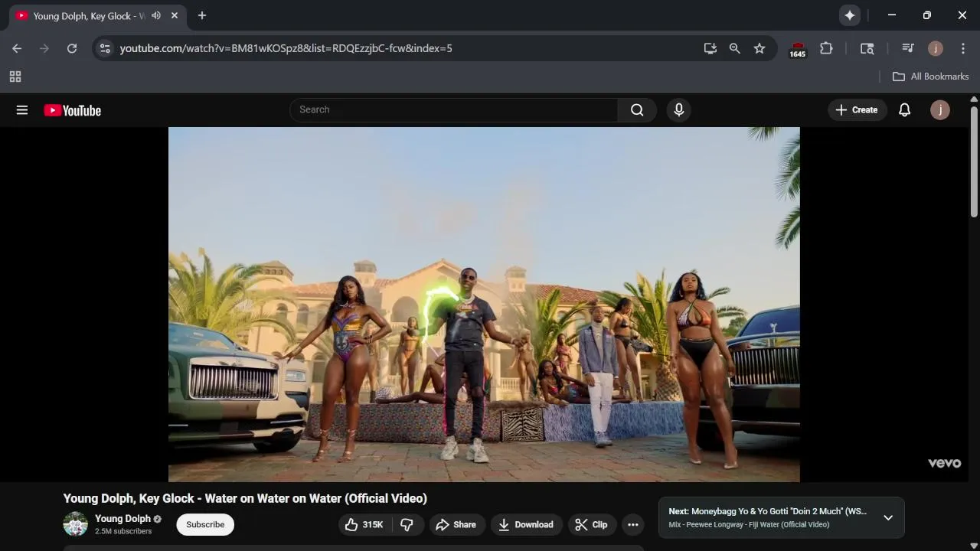Image resolution: width=980 pixels, height=551 pixels.
Task: Open the zoom magnifier in the address bar
Action: 735,48
